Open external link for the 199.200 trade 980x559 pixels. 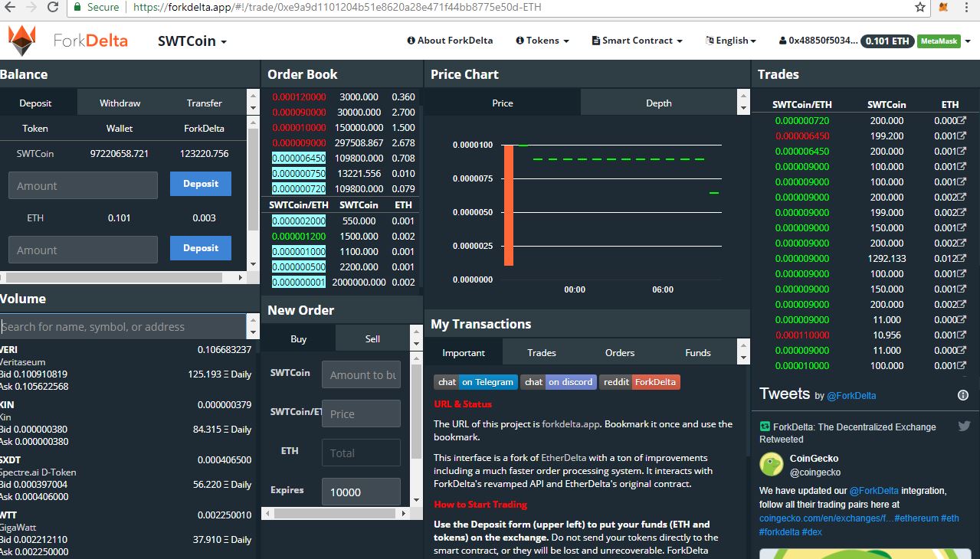961,136
